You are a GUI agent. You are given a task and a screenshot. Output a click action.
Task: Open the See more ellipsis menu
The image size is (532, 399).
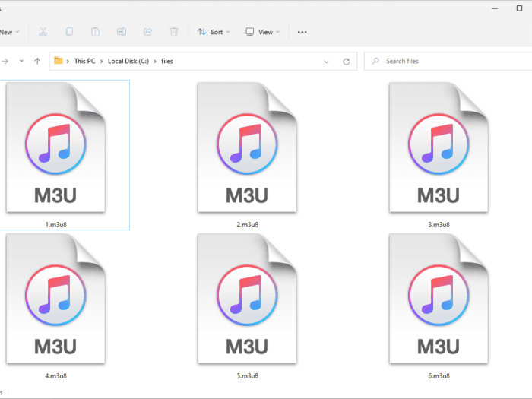(302, 32)
